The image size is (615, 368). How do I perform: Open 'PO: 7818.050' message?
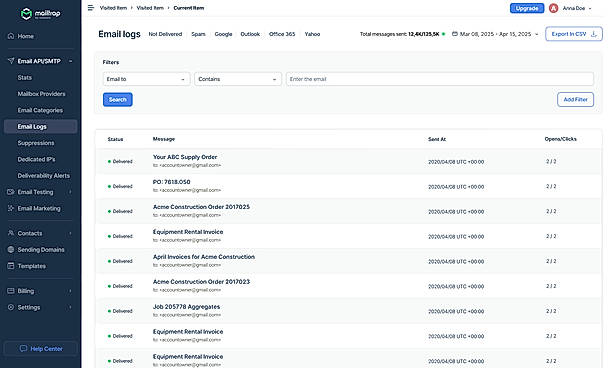(171, 182)
